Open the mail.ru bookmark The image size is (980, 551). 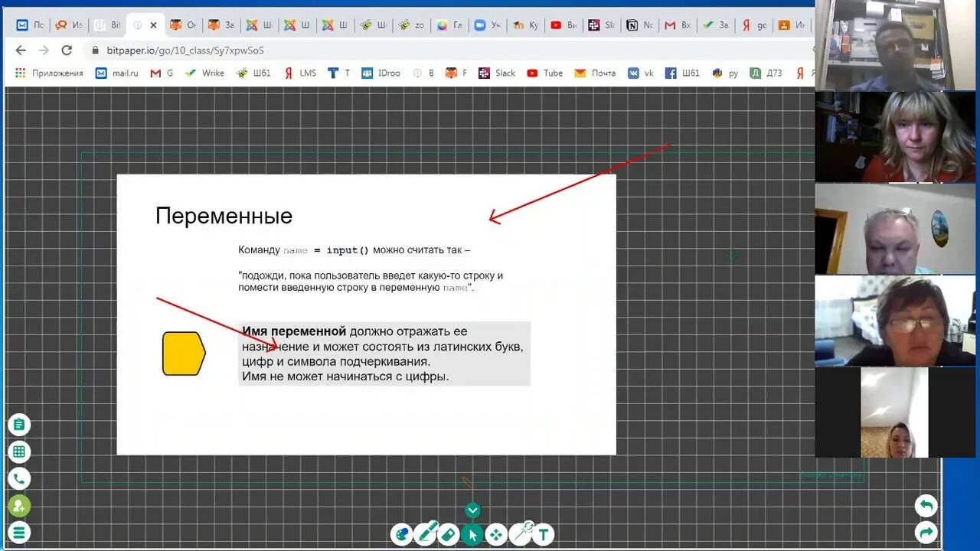[117, 73]
